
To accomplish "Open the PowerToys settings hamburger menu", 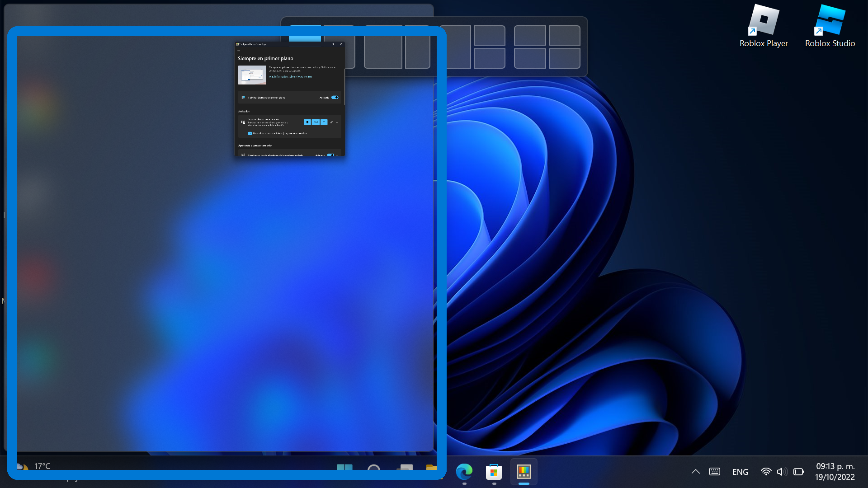I will coord(239,51).
